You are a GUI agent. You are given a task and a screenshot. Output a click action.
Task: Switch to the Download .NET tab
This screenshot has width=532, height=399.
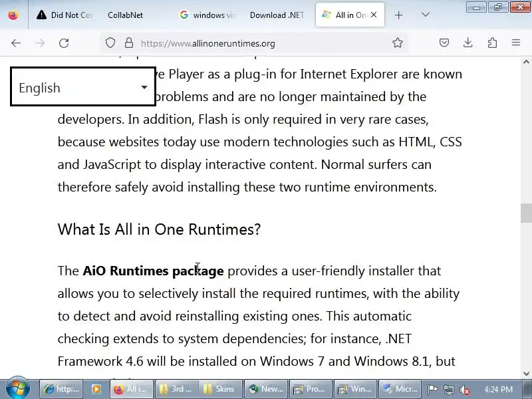coord(277,15)
